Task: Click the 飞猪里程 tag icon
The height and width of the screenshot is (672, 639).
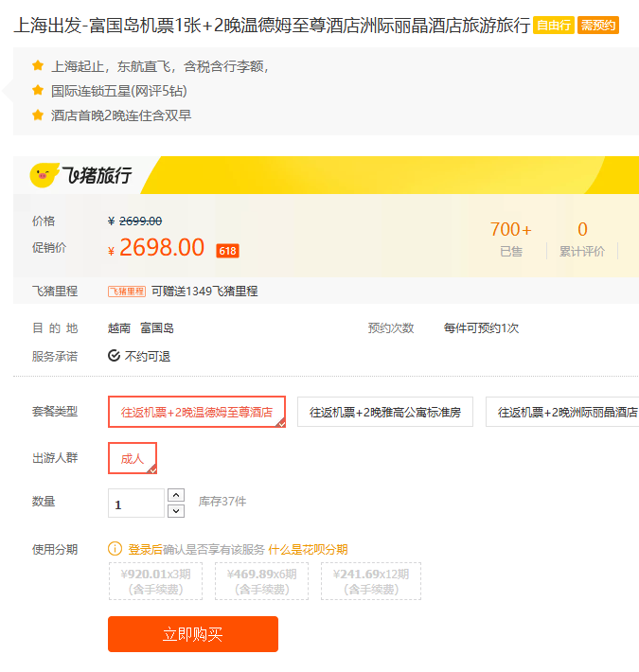Action: pyautogui.click(x=127, y=292)
